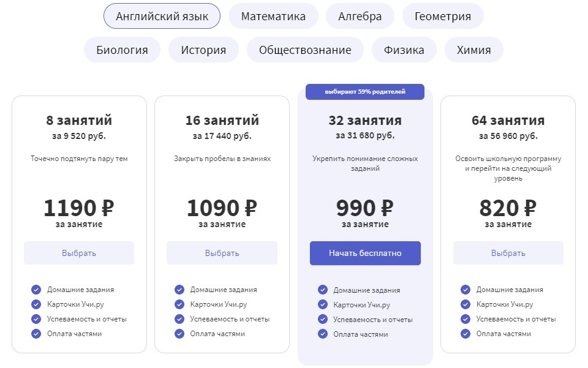The width and height of the screenshot is (588, 368).
Task: Click the выбирают 59% родителей badge
Action: click(365, 92)
